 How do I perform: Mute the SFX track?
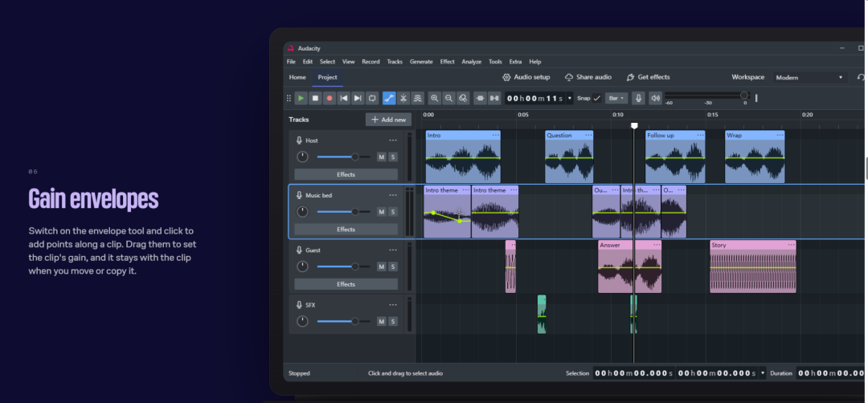[x=382, y=321]
